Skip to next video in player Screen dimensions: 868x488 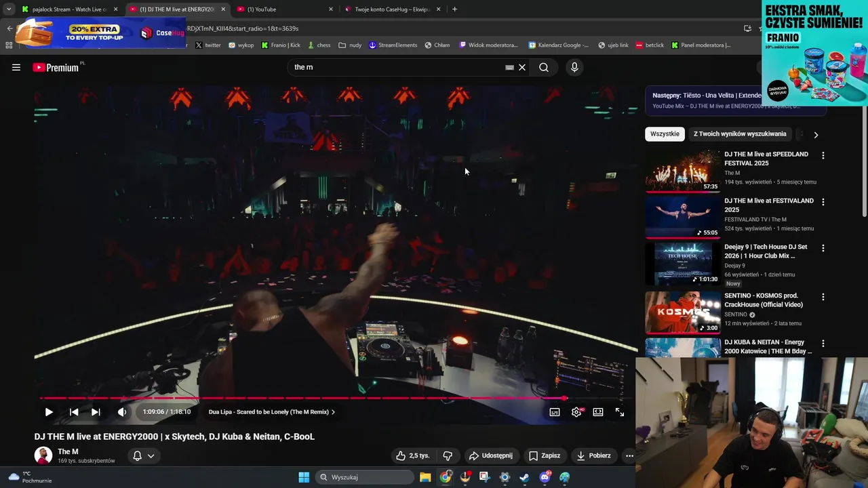coord(96,411)
